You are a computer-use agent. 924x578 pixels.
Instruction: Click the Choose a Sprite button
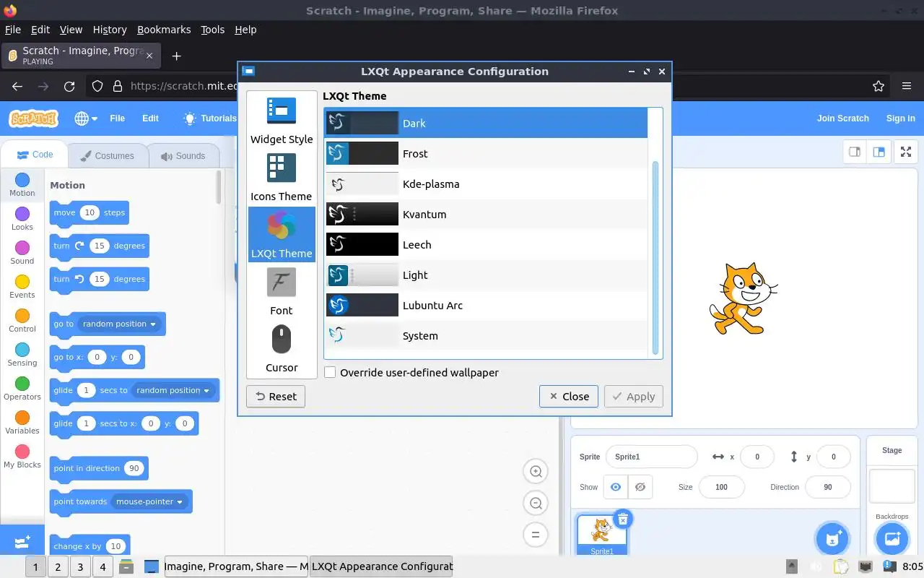[832, 538]
